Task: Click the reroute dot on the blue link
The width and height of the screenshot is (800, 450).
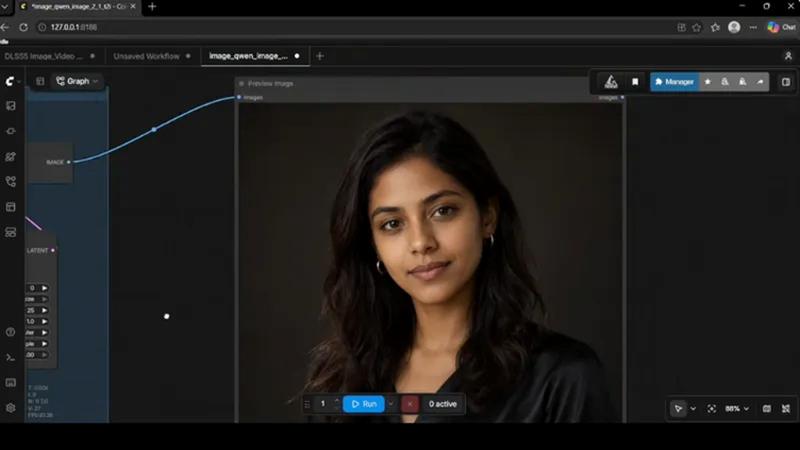Action: pos(154,130)
